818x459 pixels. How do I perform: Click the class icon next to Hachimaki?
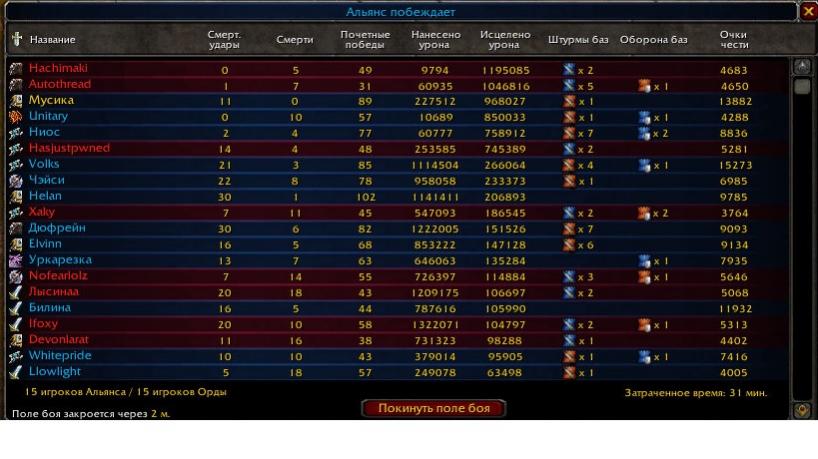click(x=16, y=69)
